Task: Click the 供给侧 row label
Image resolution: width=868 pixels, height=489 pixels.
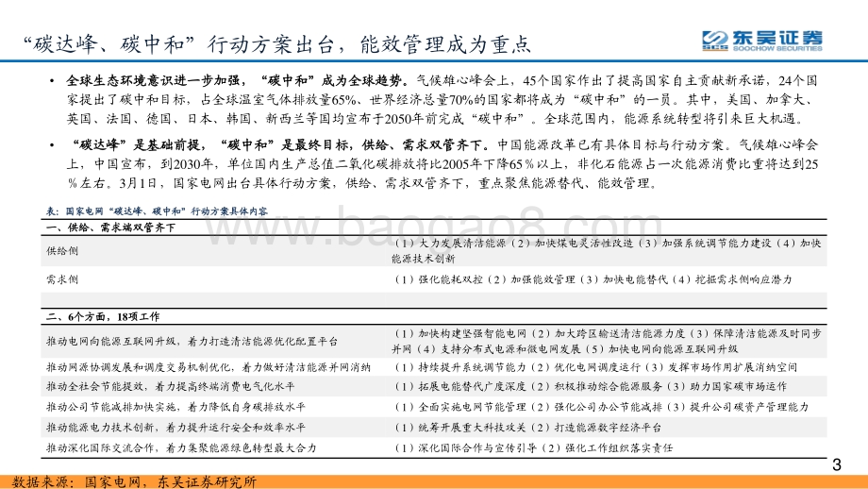Action: (x=62, y=251)
